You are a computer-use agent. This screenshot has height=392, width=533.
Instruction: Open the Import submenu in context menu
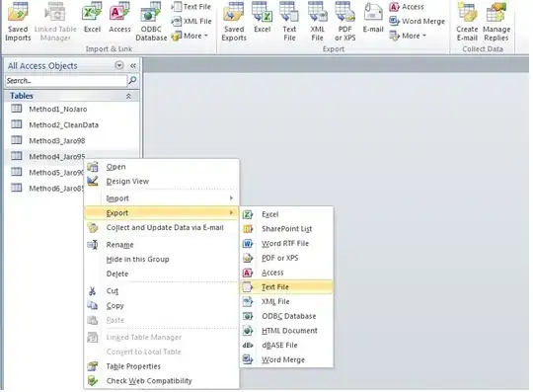click(x=161, y=198)
